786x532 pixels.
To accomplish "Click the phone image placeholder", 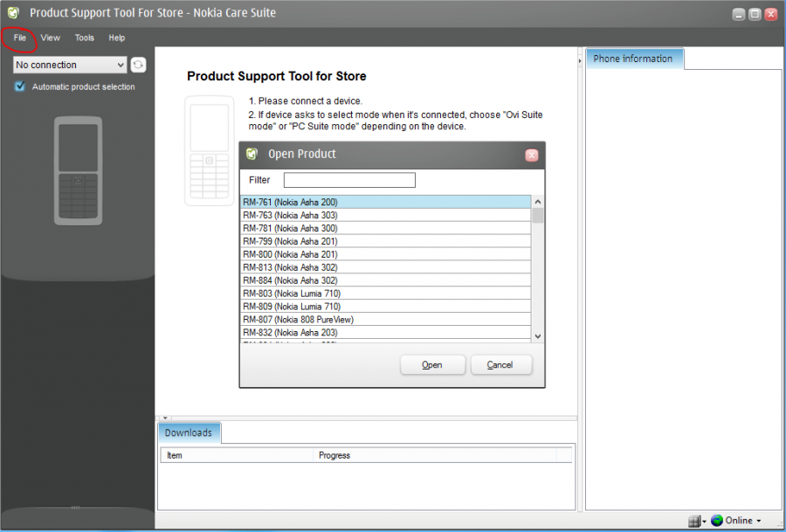I will point(208,149).
